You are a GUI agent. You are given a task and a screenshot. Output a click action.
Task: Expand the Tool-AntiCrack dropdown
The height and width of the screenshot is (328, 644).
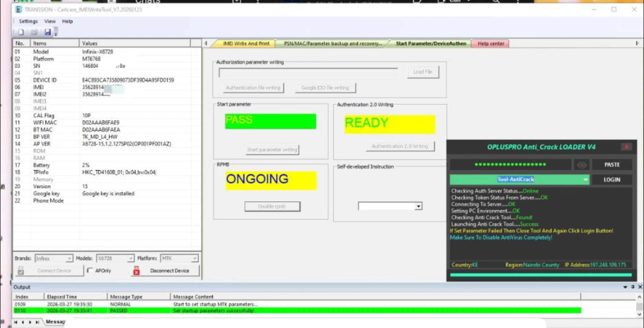click(x=585, y=180)
